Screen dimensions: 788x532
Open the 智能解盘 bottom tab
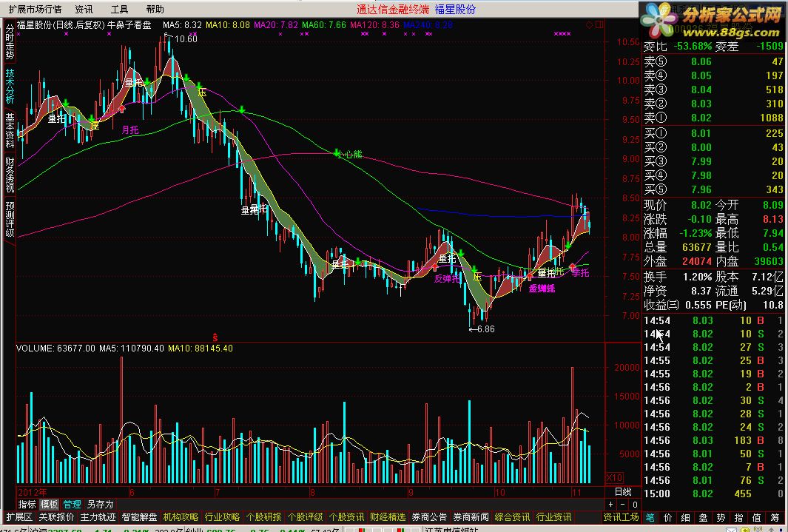pyautogui.click(x=139, y=517)
